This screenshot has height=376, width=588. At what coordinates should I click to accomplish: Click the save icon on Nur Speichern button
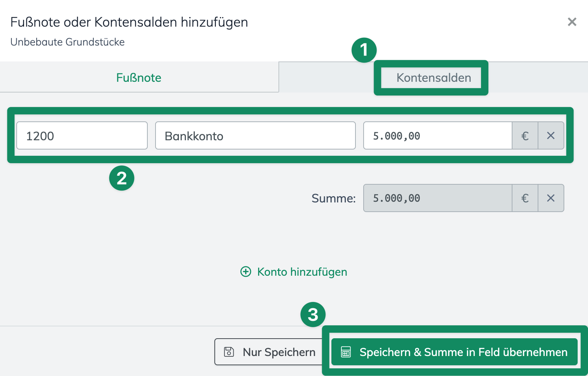[x=228, y=352]
